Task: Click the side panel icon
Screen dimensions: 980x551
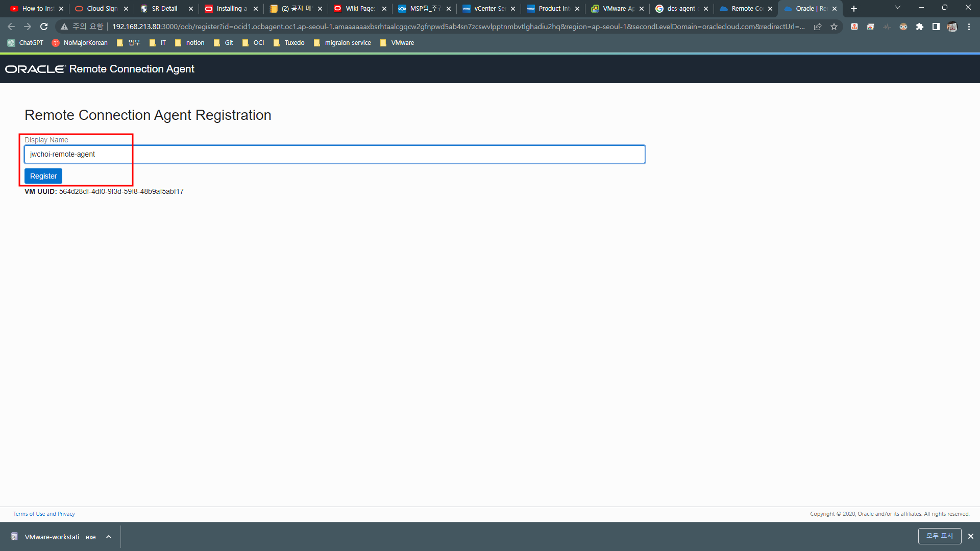Action: point(936,27)
